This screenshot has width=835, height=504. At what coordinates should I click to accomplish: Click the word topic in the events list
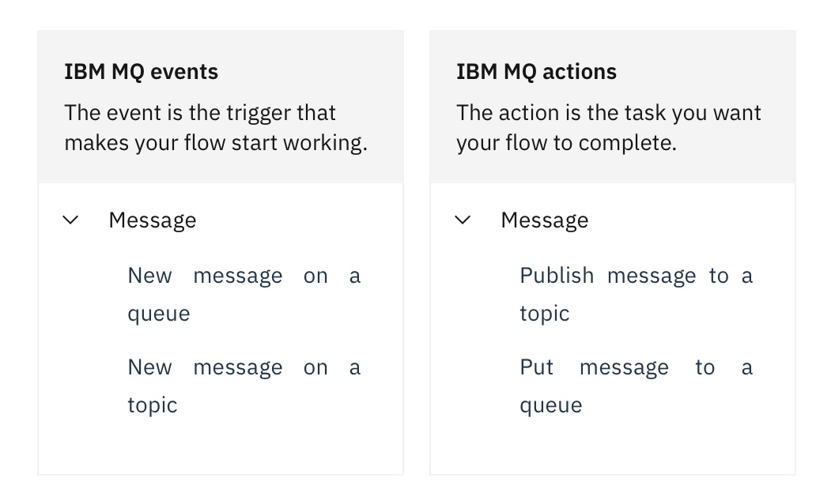[x=153, y=405]
